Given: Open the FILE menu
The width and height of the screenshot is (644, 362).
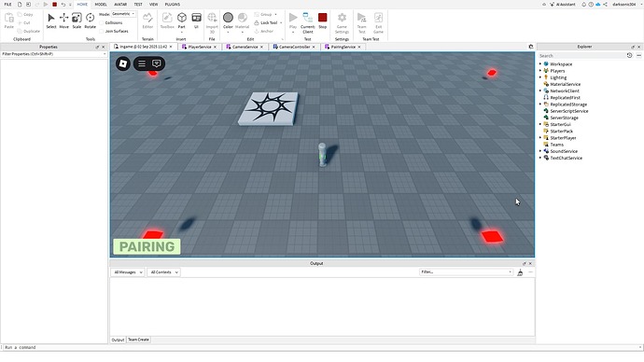Looking at the screenshot, I should click(x=7, y=4).
